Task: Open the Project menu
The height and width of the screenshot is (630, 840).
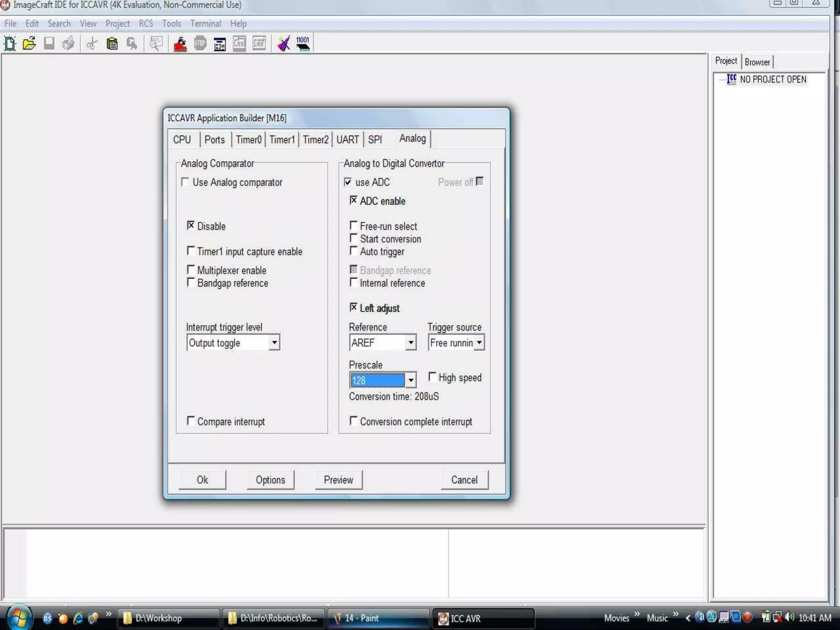Action: (x=118, y=24)
